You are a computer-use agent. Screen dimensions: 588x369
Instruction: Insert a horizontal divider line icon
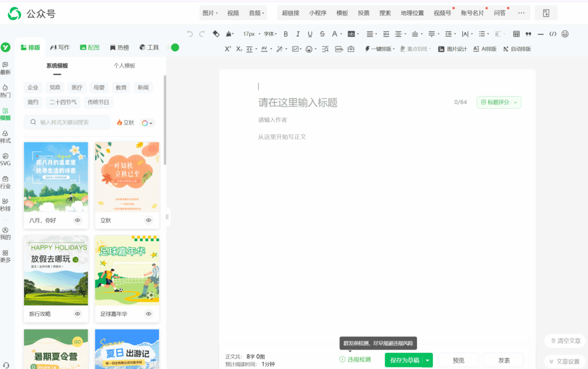coord(540,34)
